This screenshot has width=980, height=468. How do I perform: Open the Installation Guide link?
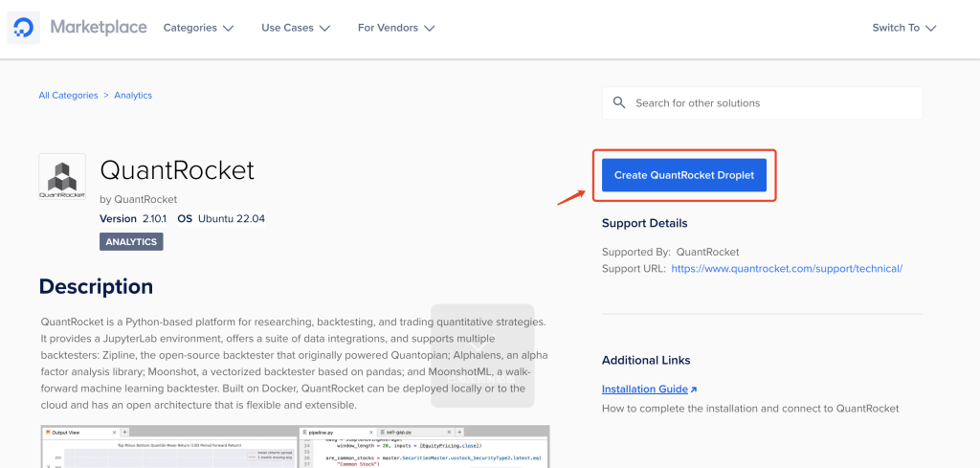(x=644, y=389)
